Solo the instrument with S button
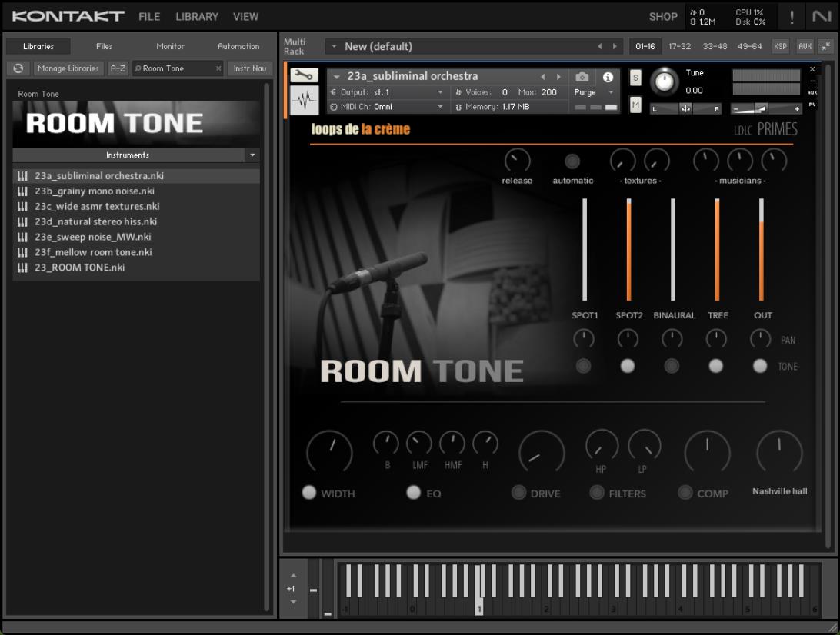 point(635,77)
